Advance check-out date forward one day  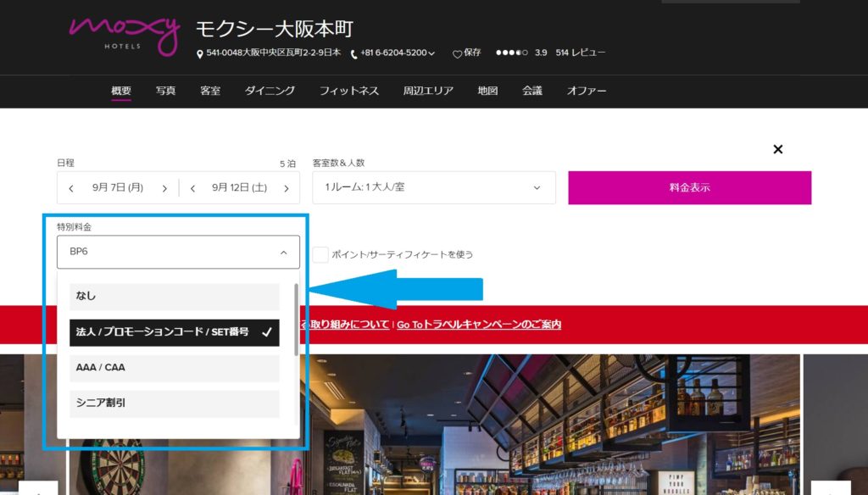pos(287,188)
